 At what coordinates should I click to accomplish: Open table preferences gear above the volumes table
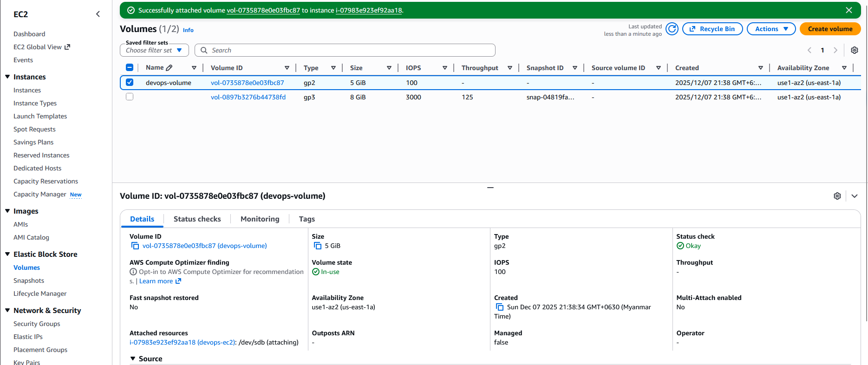855,50
